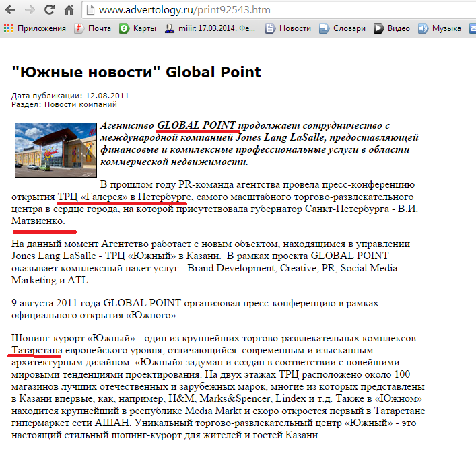This screenshot has width=476, height=453.
Task: Click the browser Forward arrow
Action: [30, 10]
